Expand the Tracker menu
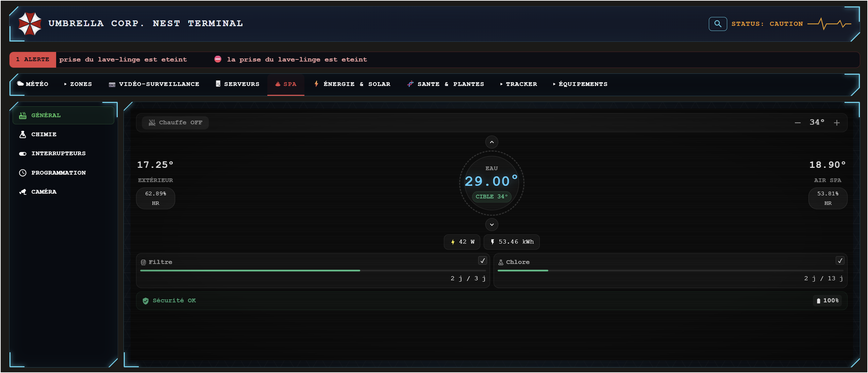868x373 pixels. [x=518, y=84]
